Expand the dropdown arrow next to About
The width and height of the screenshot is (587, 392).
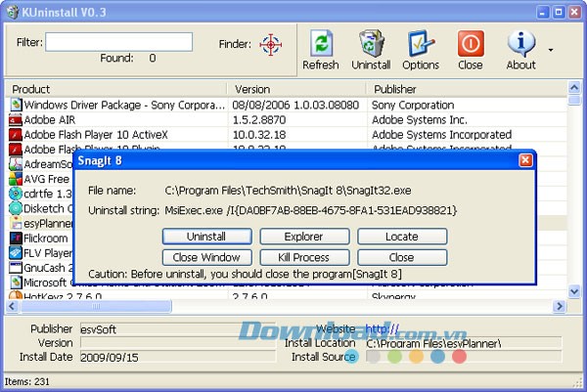551,50
